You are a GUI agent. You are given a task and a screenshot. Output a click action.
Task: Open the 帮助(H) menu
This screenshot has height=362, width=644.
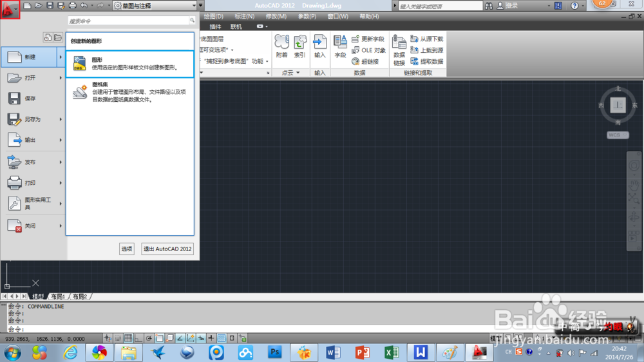[369, 17]
